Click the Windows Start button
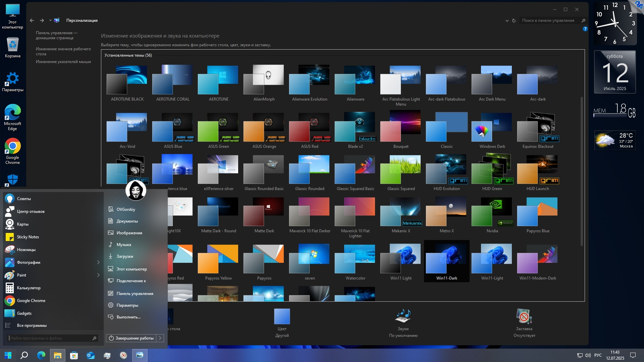Image resolution: width=644 pixels, height=362 pixels. coord(8,355)
